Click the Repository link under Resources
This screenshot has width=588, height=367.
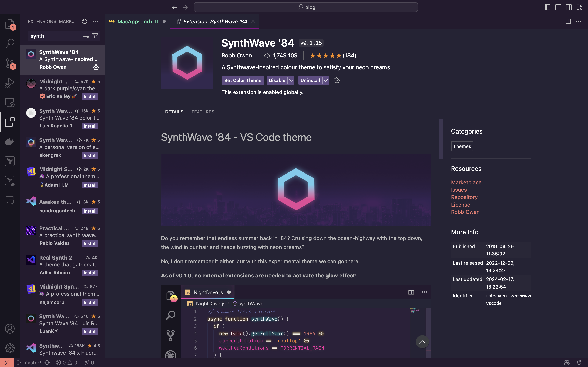pyautogui.click(x=464, y=197)
